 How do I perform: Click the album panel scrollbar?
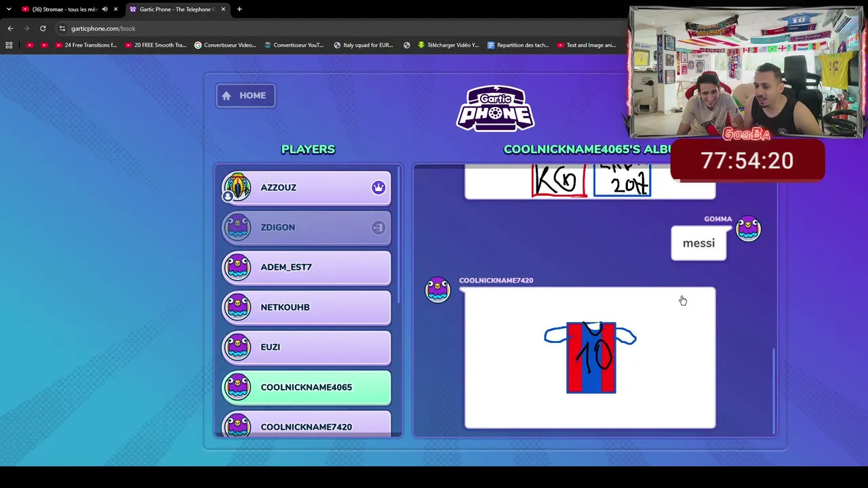click(x=774, y=390)
